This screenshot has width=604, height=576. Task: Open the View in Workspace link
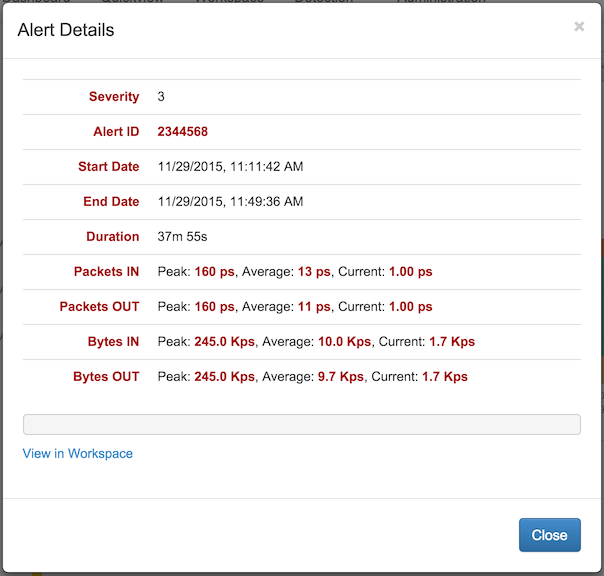pos(78,454)
